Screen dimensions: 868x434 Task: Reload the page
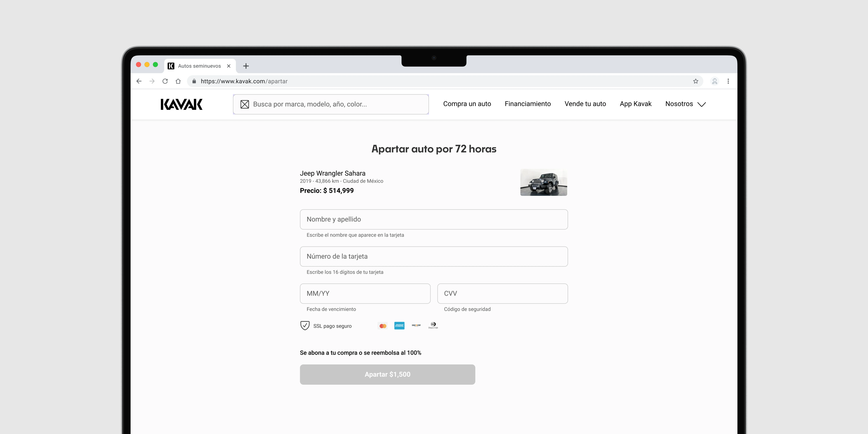pyautogui.click(x=165, y=81)
